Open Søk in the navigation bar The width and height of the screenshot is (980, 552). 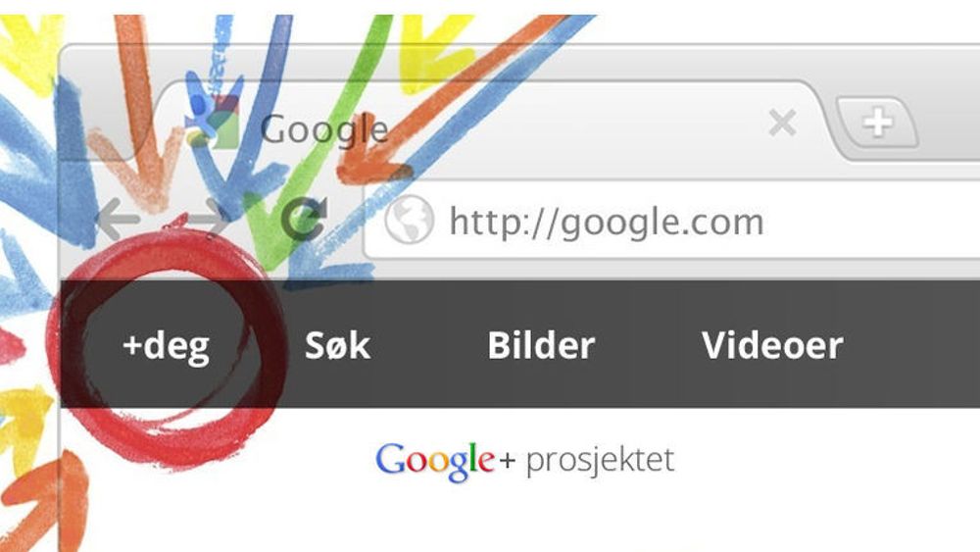tap(337, 345)
